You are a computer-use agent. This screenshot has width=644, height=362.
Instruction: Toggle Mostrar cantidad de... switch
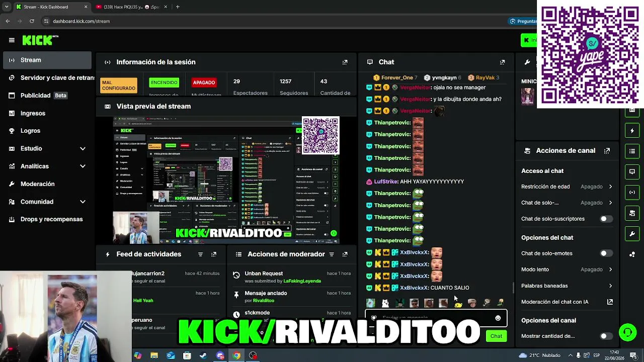pyautogui.click(x=606, y=336)
